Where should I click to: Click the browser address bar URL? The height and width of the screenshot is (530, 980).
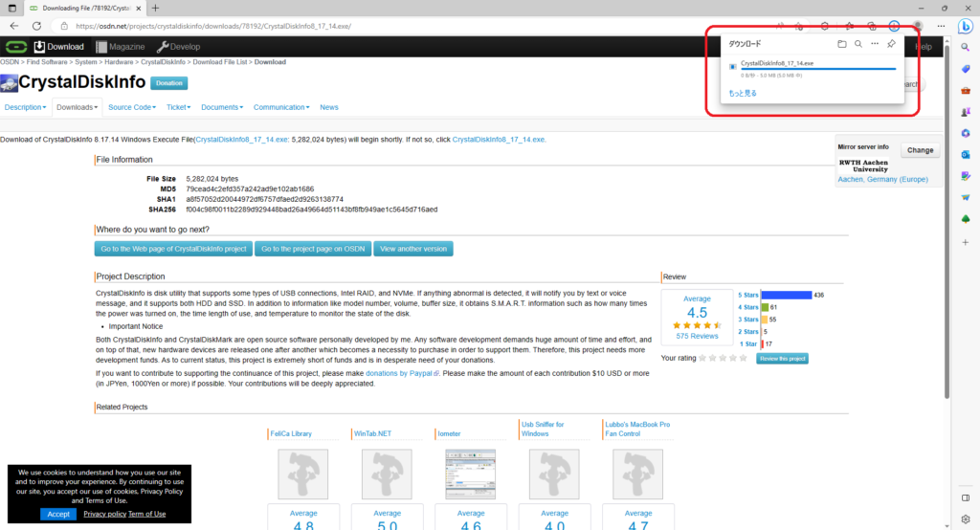(x=213, y=26)
